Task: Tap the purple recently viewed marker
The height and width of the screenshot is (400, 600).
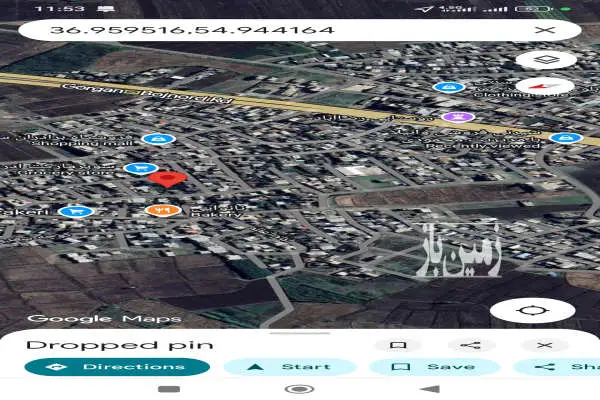Action: click(458, 117)
